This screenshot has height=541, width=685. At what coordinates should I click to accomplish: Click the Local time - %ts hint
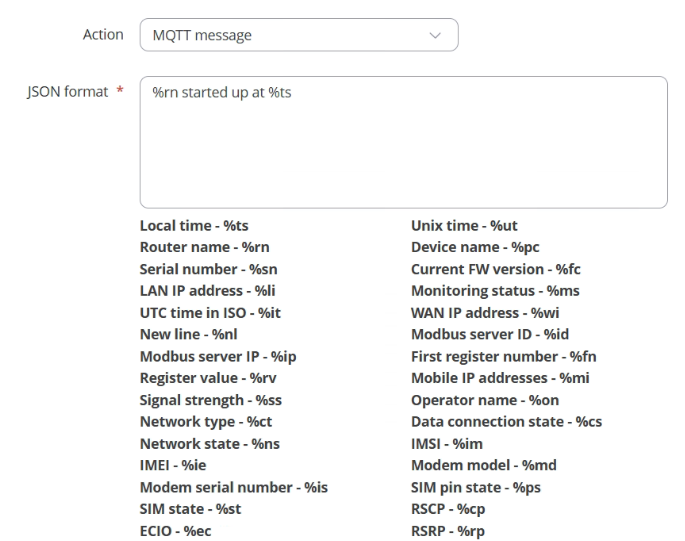pyautogui.click(x=194, y=225)
